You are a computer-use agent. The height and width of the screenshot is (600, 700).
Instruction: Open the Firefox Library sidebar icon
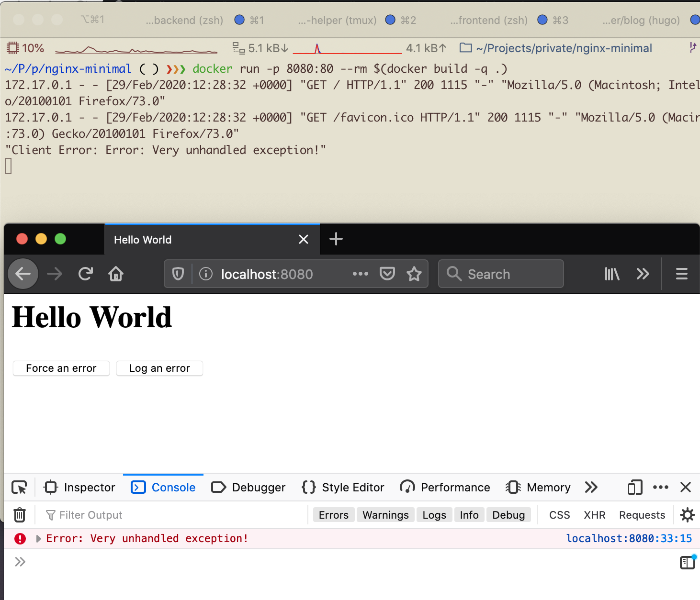611,274
